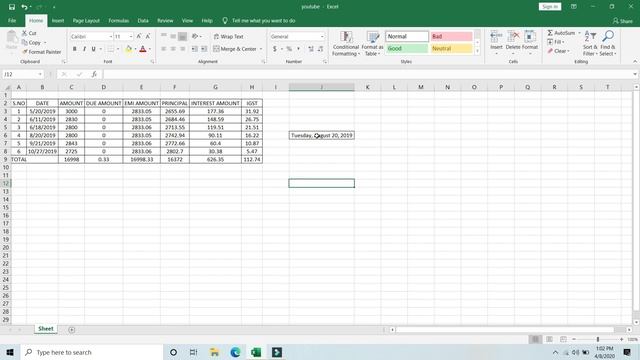640x360 pixels.
Task: Toggle Align Right
Action: point(182,49)
